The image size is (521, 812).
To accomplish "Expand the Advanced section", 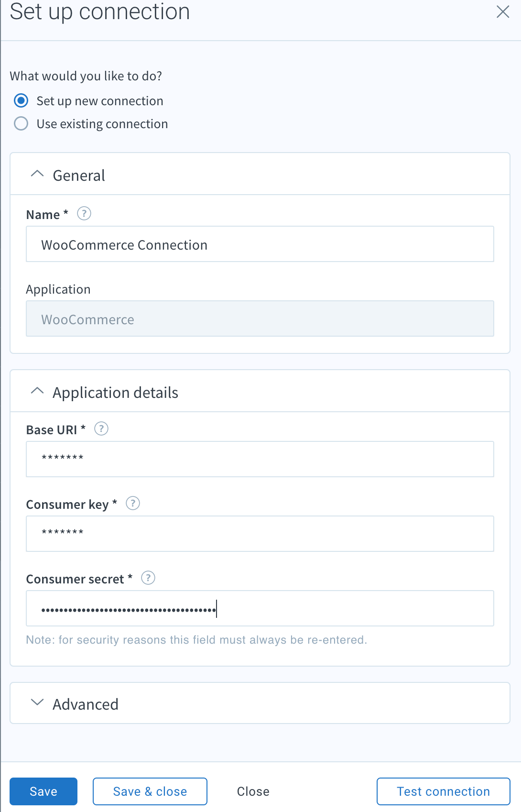I will point(37,702).
